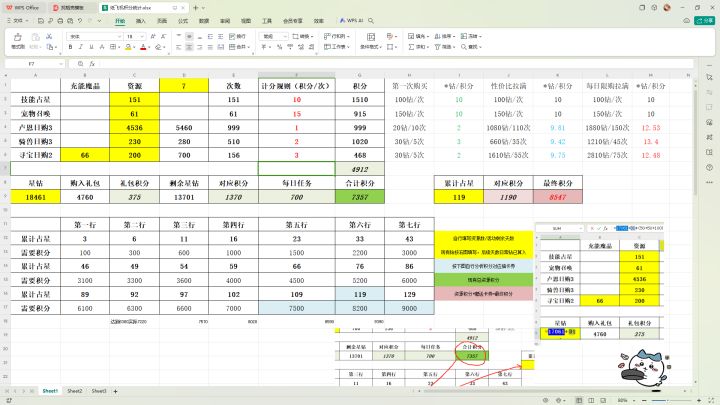Switch to the Data (数据) ribbon tab

coord(204,21)
